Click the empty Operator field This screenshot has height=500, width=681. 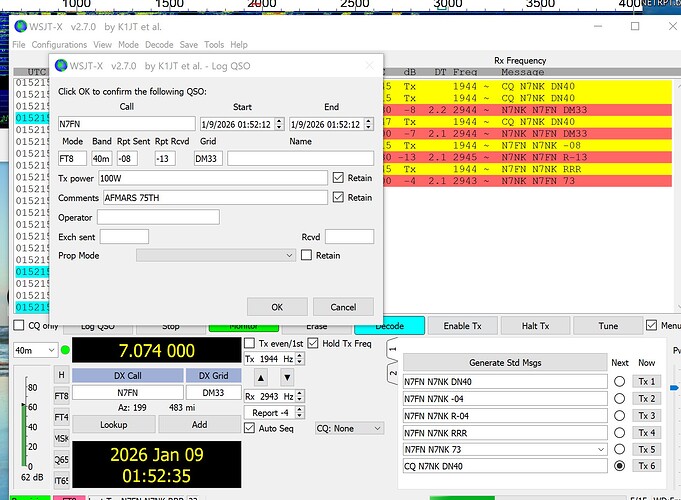coord(158,217)
